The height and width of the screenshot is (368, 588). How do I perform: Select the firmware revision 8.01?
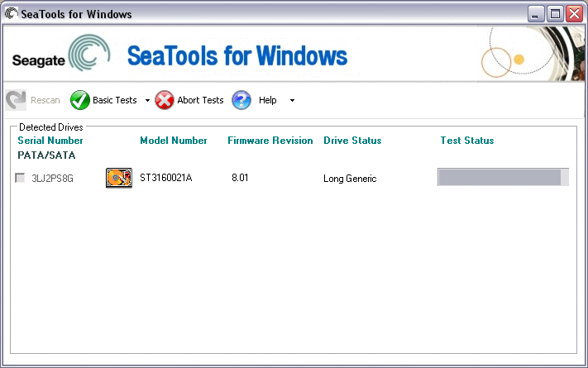click(240, 178)
